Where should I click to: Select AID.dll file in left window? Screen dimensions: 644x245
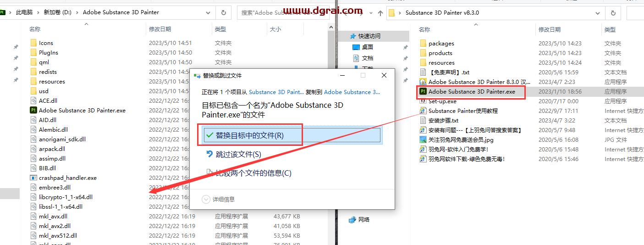[x=48, y=120]
